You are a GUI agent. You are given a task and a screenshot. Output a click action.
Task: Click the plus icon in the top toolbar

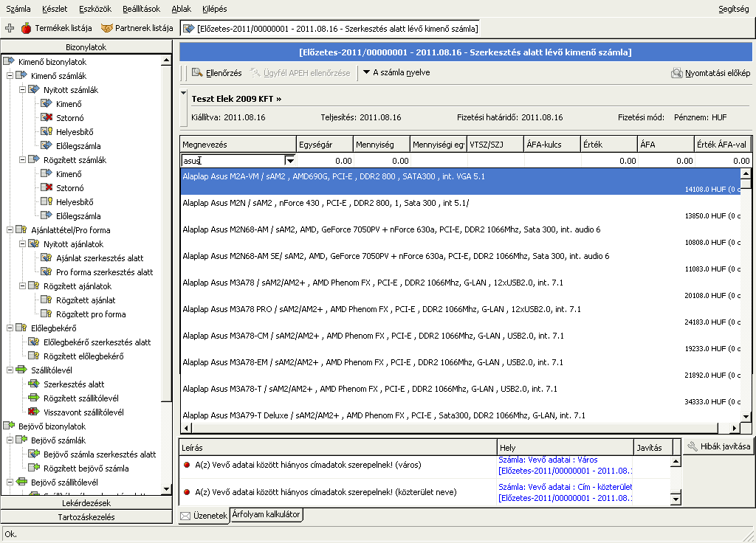(9, 28)
